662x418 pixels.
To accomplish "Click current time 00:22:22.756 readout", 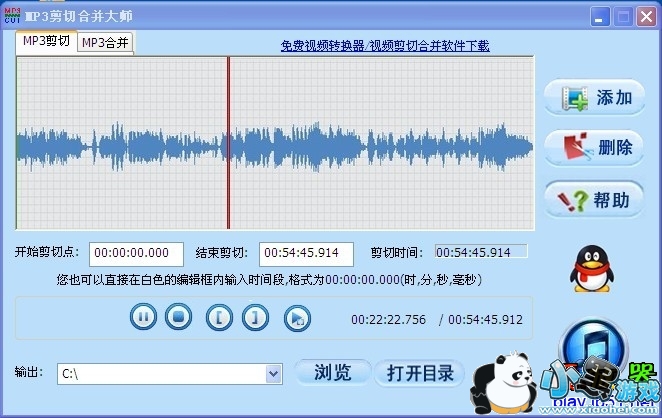I will point(388,320).
